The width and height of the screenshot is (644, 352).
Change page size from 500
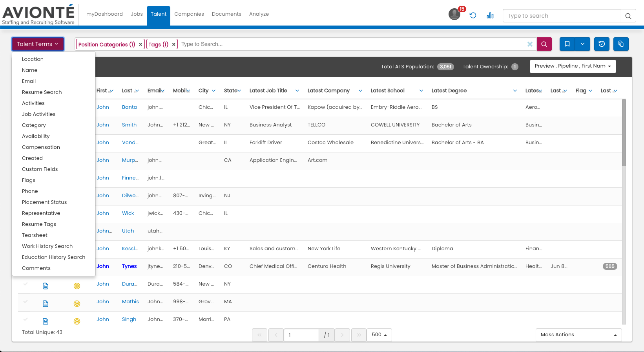click(379, 335)
